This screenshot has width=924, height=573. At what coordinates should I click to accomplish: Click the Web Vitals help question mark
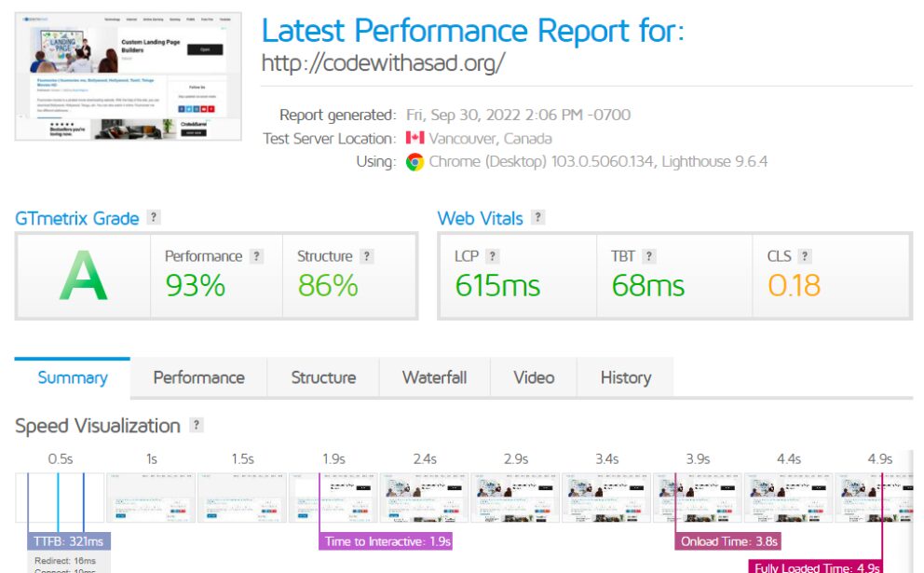(x=537, y=217)
